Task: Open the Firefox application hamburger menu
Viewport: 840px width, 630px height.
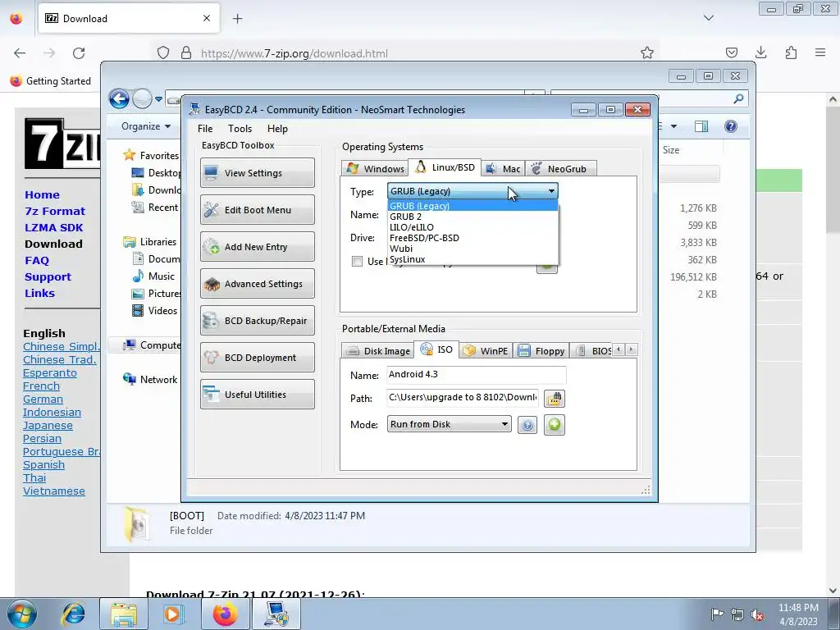Action: point(820,52)
